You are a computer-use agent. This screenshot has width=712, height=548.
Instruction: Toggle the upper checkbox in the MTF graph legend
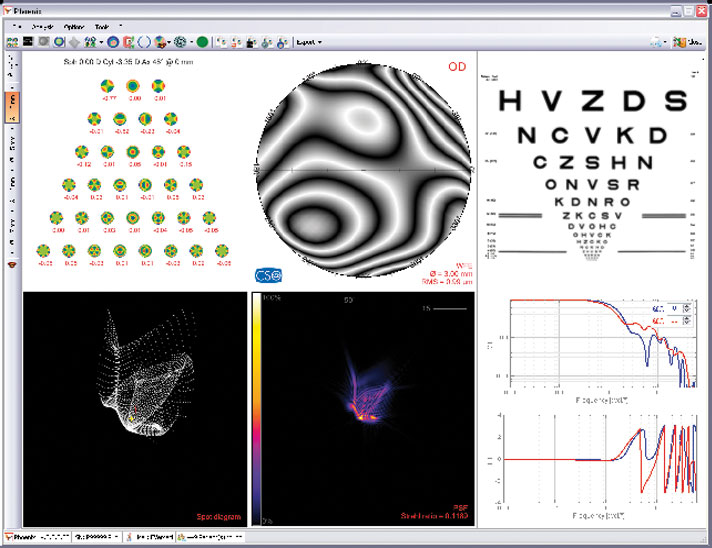coord(687,309)
